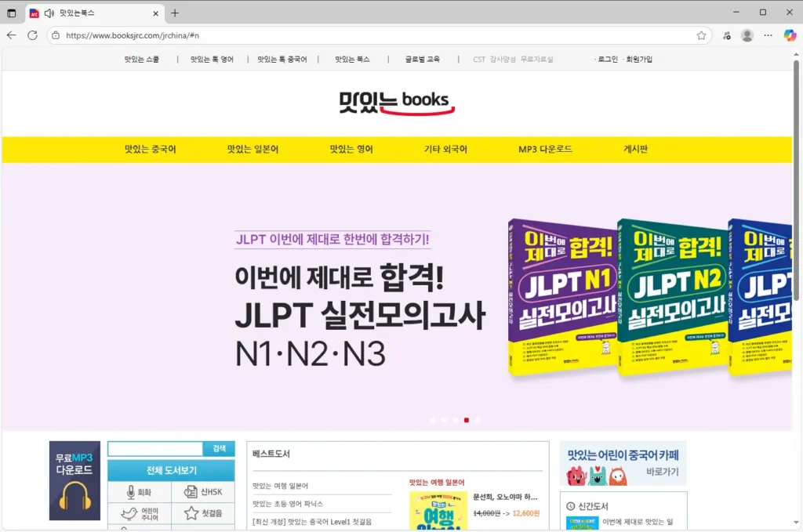Open 맛있는 톡 영어 top link
The width and height of the screenshot is (803, 532).
click(212, 60)
